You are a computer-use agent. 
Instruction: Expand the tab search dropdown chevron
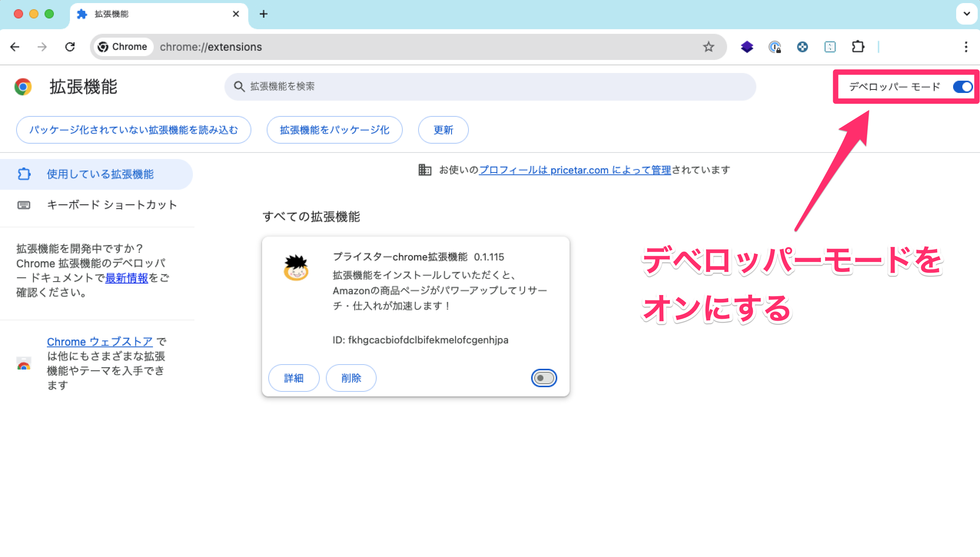pyautogui.click(x=967, y=14)
